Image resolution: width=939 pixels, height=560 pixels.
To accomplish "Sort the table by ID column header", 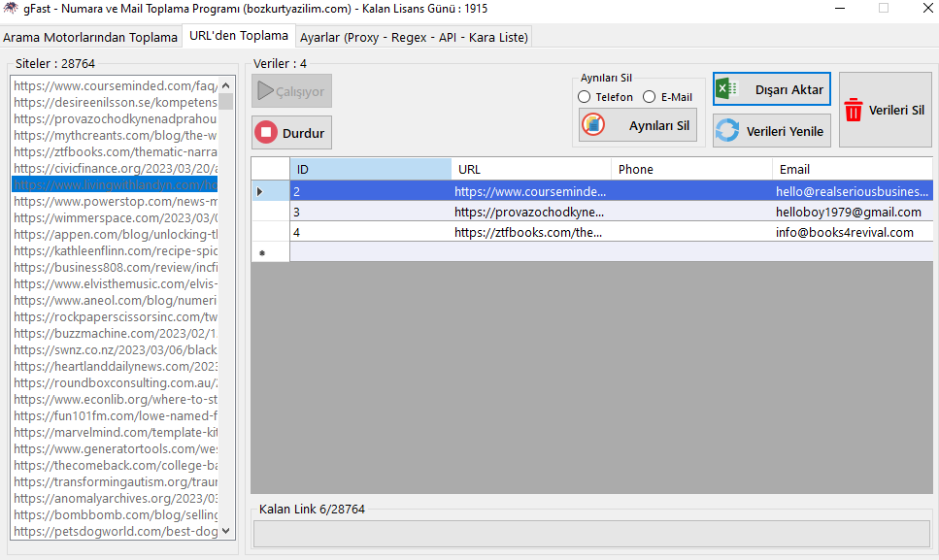I will 371,169.
